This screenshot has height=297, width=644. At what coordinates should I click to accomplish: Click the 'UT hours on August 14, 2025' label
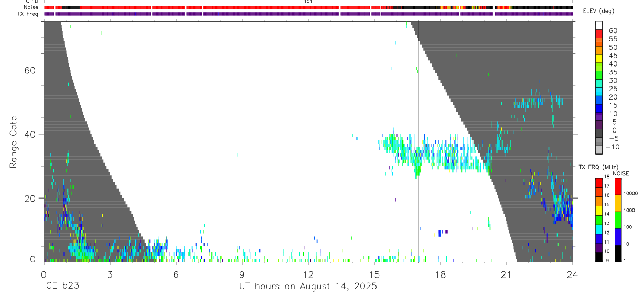click(x=308, y=287)
